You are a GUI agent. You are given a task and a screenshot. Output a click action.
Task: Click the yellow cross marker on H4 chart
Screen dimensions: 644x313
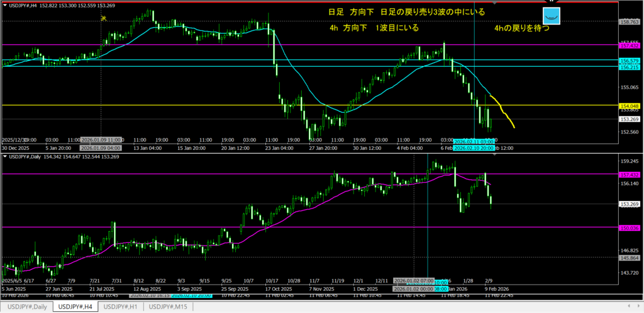tap(103, 18)
